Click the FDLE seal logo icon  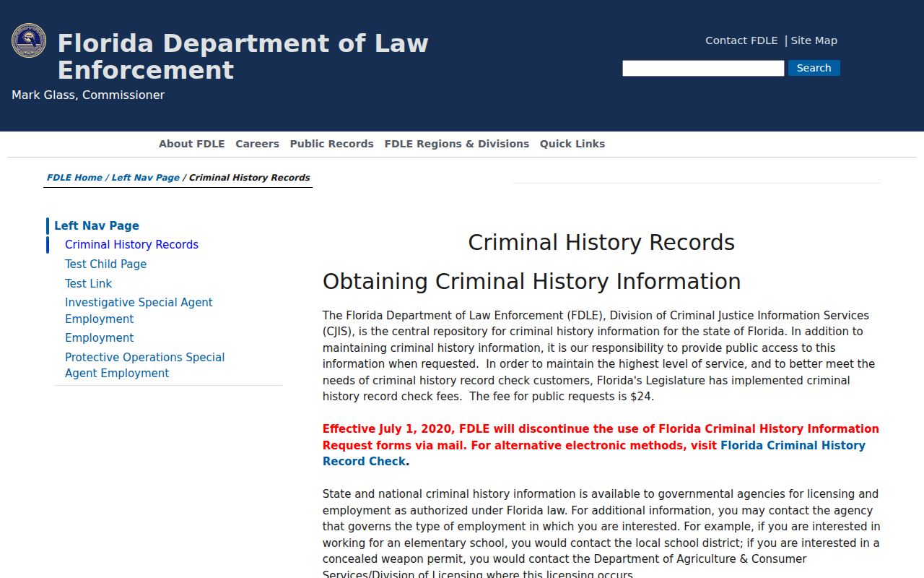coord(29,40)
